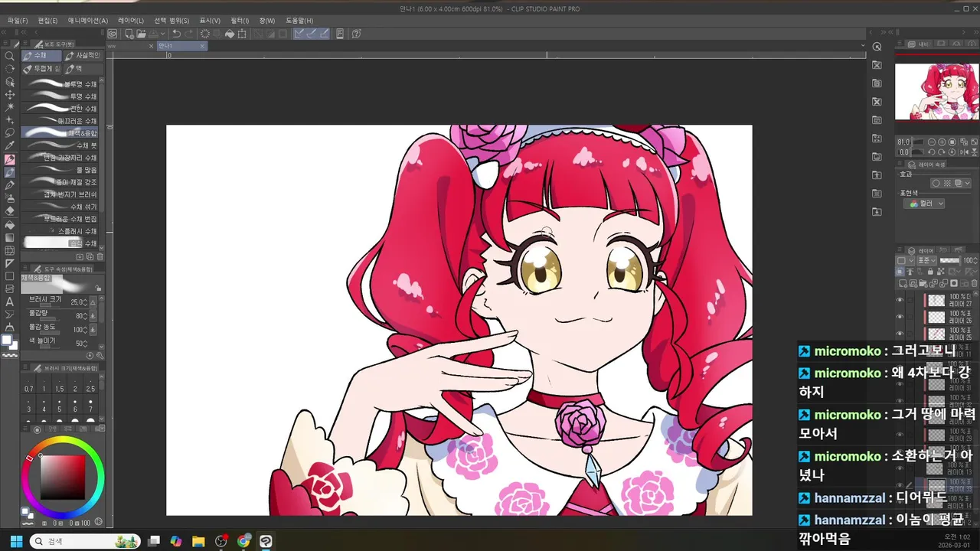Click the Fill icon in command bar
Image resolution: width=980 pixels, height=551 pixels.
click(230, 34)
